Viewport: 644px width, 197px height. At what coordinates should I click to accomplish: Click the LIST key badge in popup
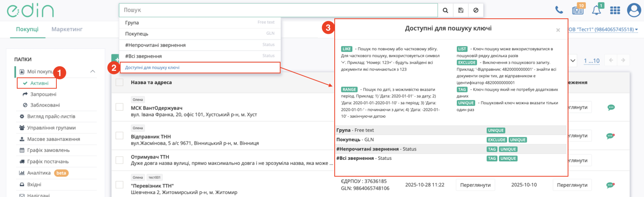tap(462, 49)
